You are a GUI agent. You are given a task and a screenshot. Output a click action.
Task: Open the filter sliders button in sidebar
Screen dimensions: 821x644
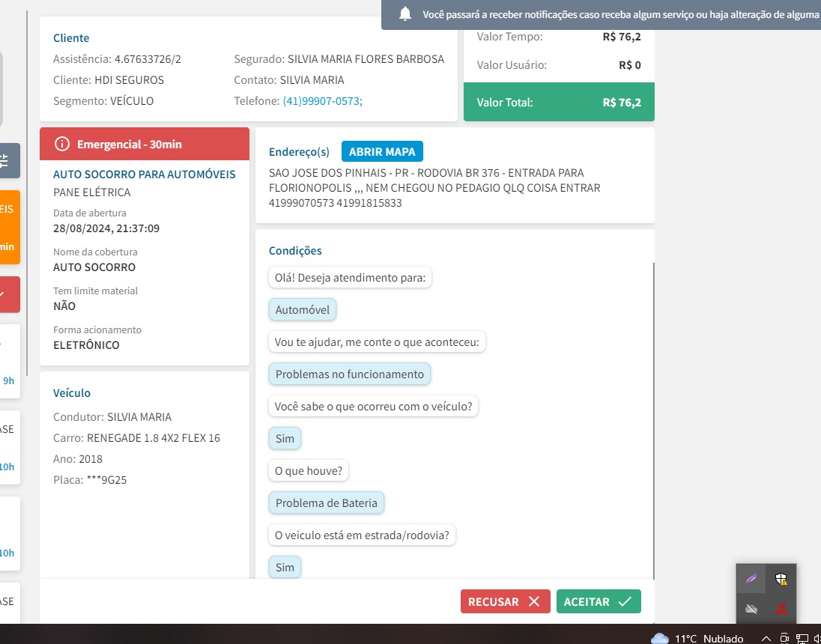[x=5, y=161]
